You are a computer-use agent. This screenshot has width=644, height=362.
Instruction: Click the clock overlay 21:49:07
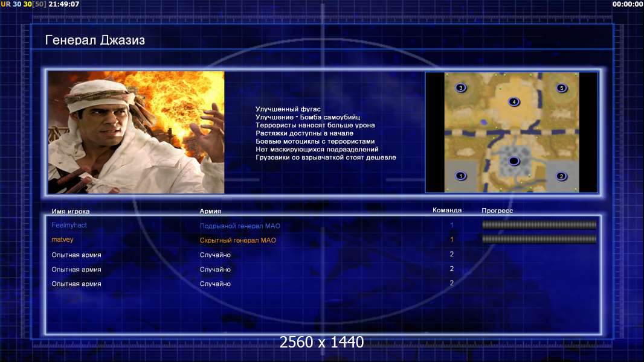point(63,4)
